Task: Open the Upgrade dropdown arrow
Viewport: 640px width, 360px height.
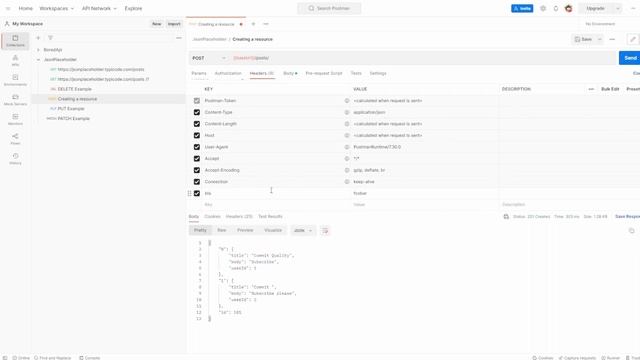Action: pos(618,8)
